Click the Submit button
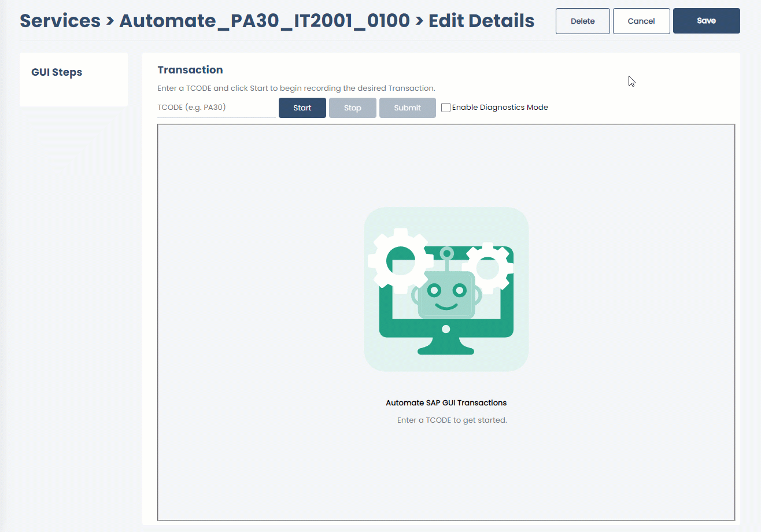Viewport: 761px width, 532px height. pos(408,108)
